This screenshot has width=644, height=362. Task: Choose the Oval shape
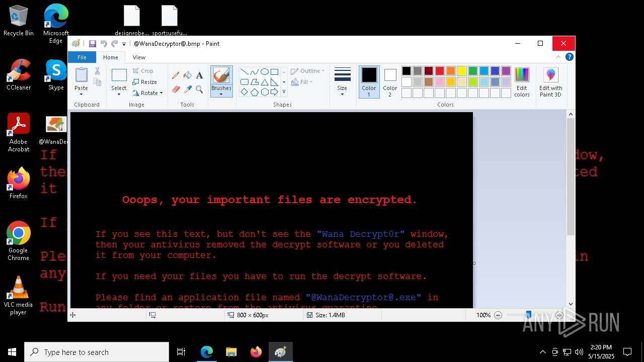coord(264,71)
